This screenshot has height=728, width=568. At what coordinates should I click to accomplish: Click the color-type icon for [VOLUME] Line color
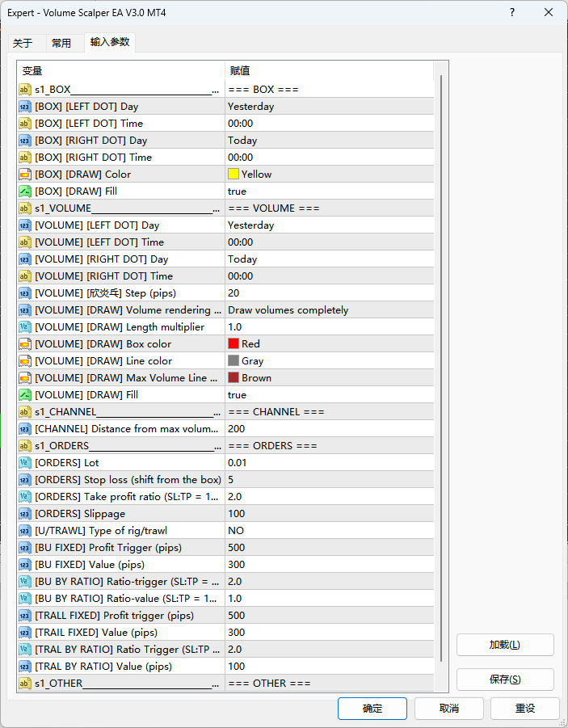point(24,360)
